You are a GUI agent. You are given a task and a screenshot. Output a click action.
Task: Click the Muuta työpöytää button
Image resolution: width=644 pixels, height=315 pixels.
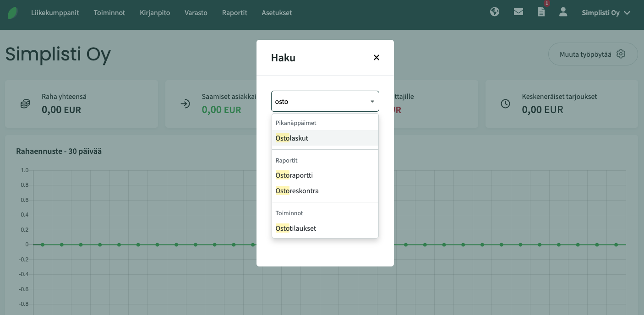(x=593, y=54)
